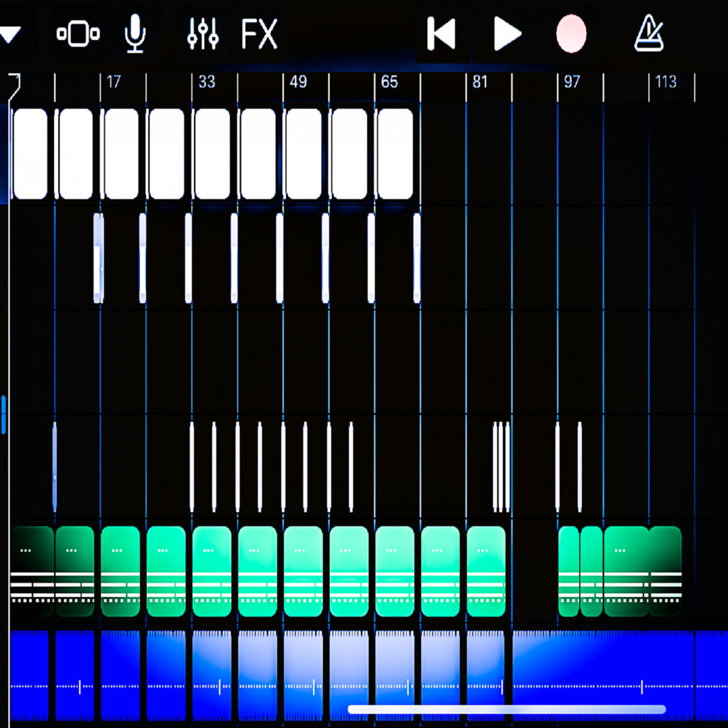Jump to bar 49 on the ruler
This screenshot has width=728, height=728.
coord(298,82)
